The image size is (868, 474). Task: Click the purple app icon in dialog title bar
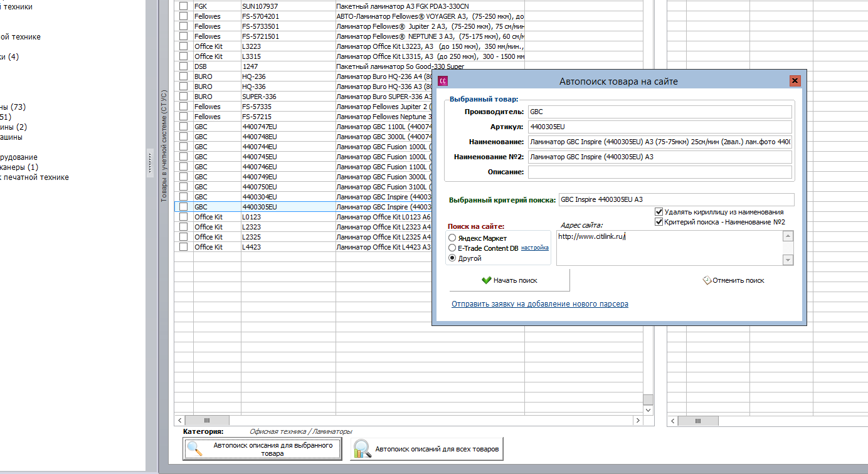click(442, 81)
